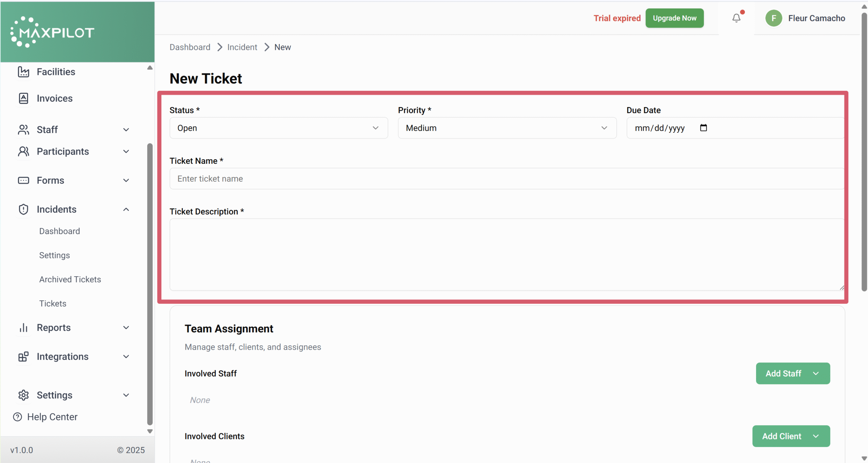This screenshot has height=463, width=868.
Task: Click the Upgrade Now button
Action: point(674,18)
